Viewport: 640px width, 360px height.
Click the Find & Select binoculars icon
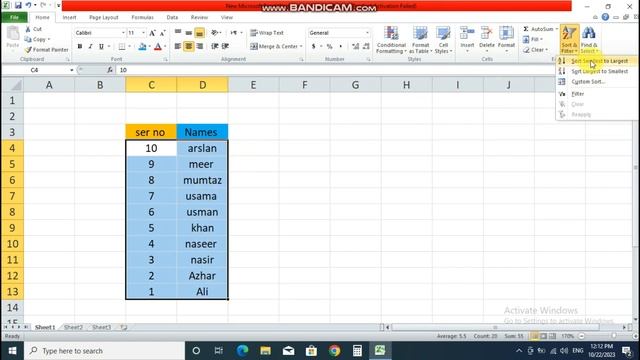click(589, 33)
